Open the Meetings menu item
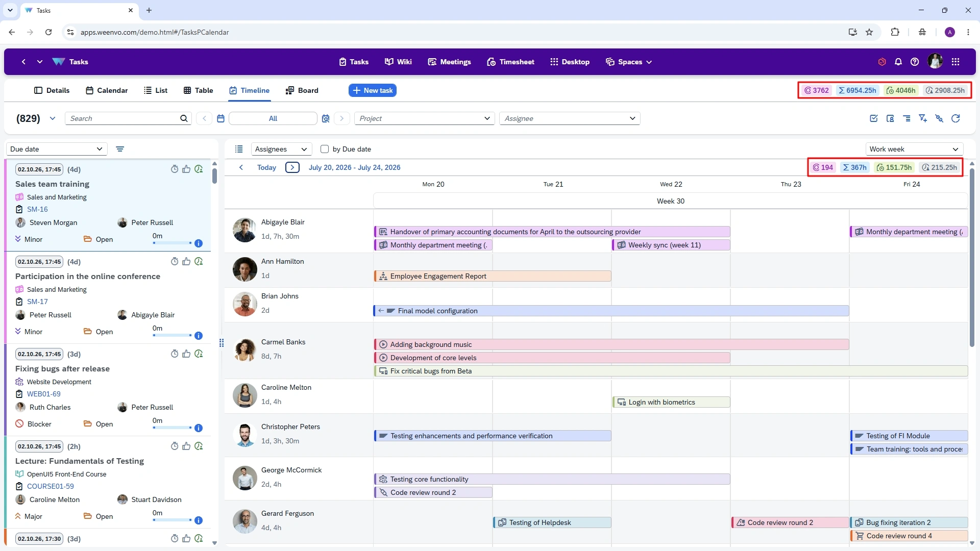The image size is (980, 551). coord(449,62)
